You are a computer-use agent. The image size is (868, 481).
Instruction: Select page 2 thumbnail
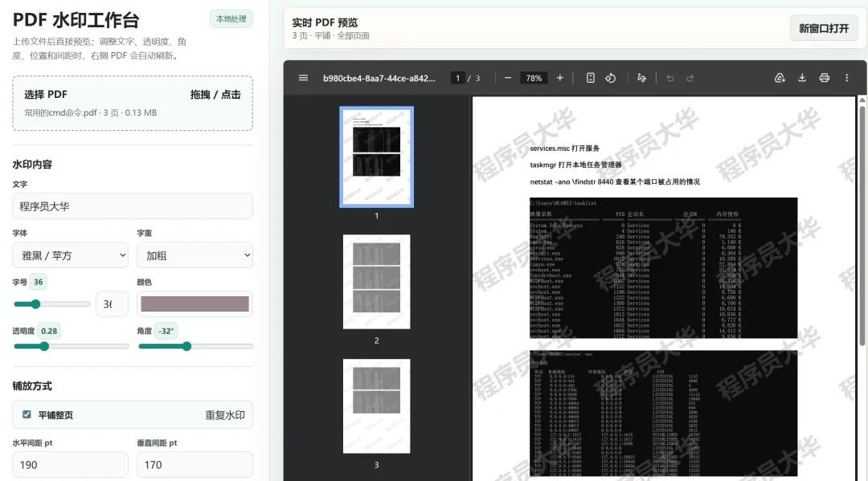376,282
